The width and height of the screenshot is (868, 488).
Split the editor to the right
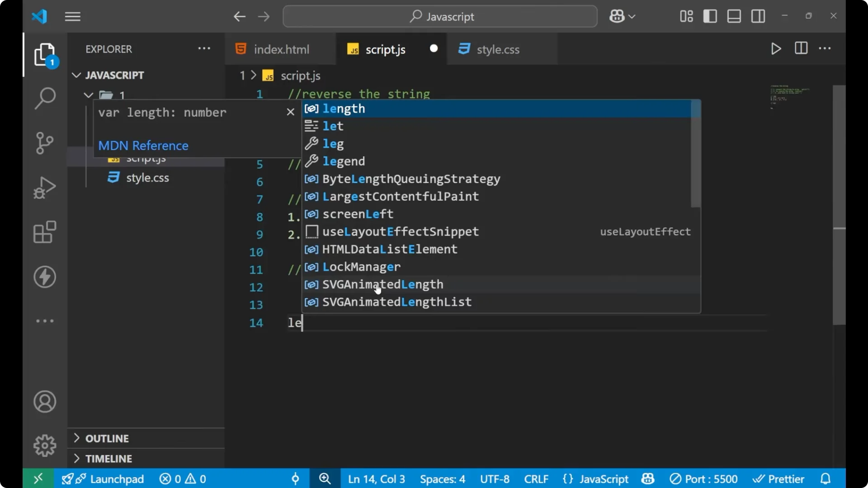click(x=801, y=49)
